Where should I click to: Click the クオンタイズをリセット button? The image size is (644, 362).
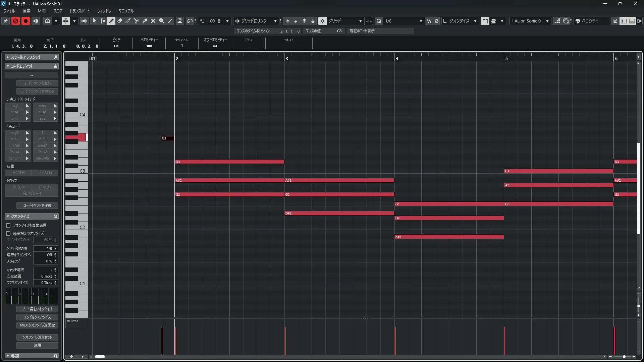[x=37, y=337]
